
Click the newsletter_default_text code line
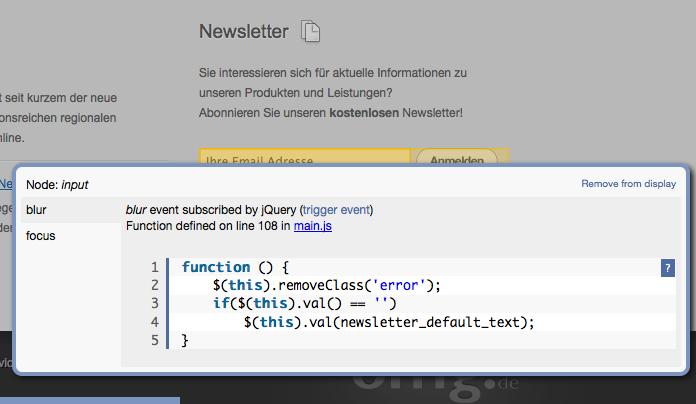tap(389, 322)
